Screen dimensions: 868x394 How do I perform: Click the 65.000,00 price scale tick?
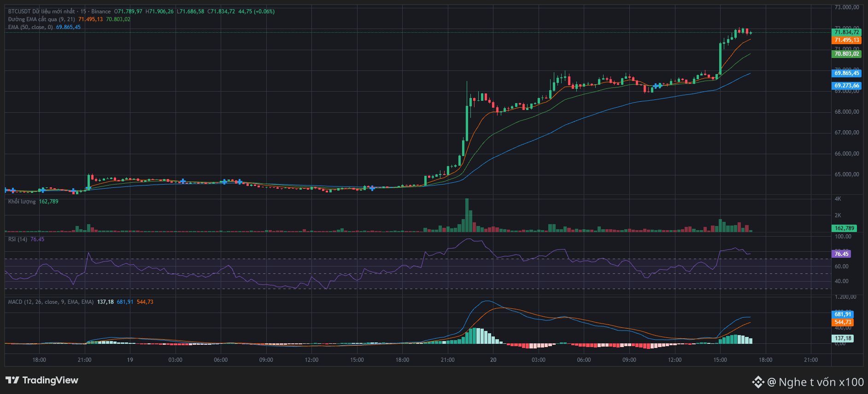tap(847, 174)
